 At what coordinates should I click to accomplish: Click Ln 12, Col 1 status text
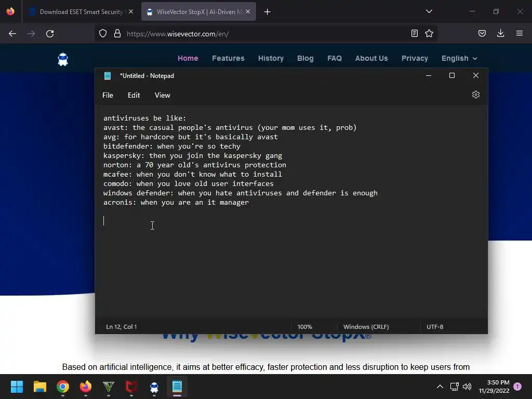[x=122, y=327]
